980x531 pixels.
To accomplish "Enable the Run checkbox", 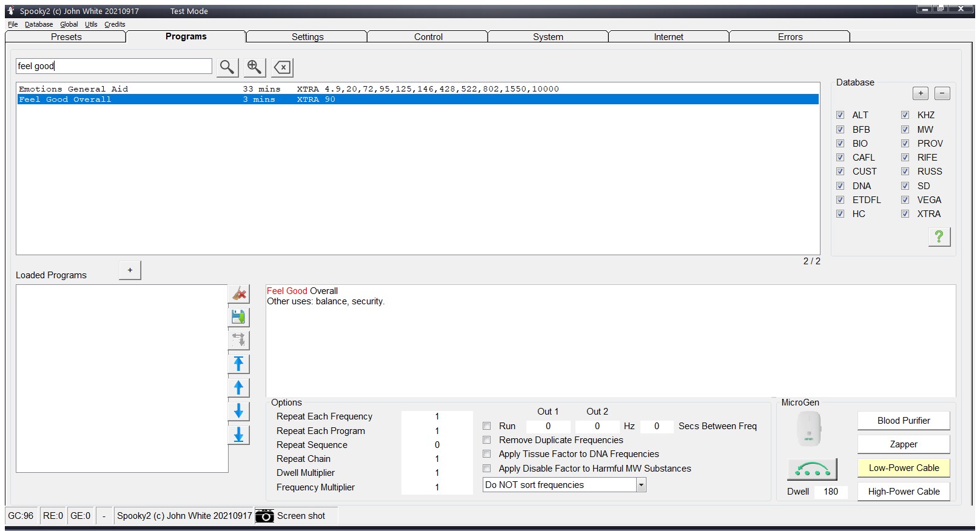I will pos(487,426).
